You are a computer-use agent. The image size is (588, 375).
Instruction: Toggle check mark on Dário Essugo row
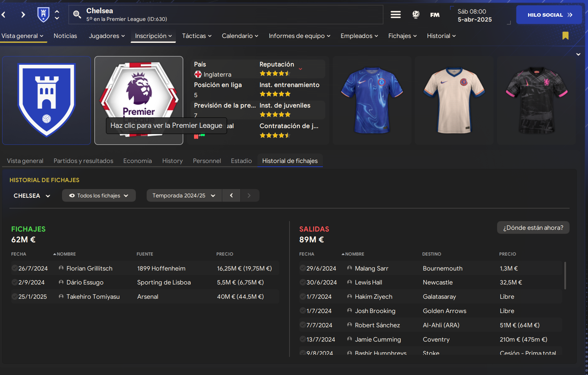(15, 282)
